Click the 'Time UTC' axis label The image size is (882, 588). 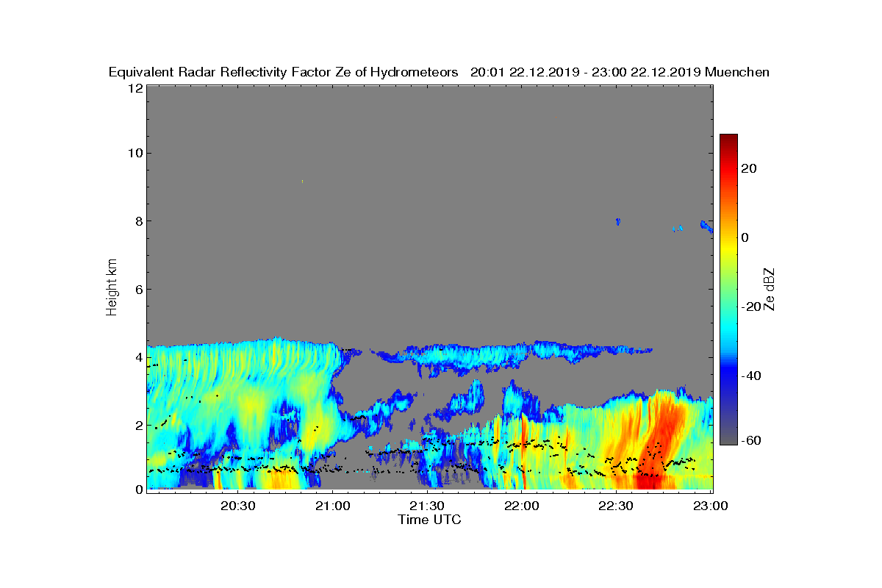point(430,520)
